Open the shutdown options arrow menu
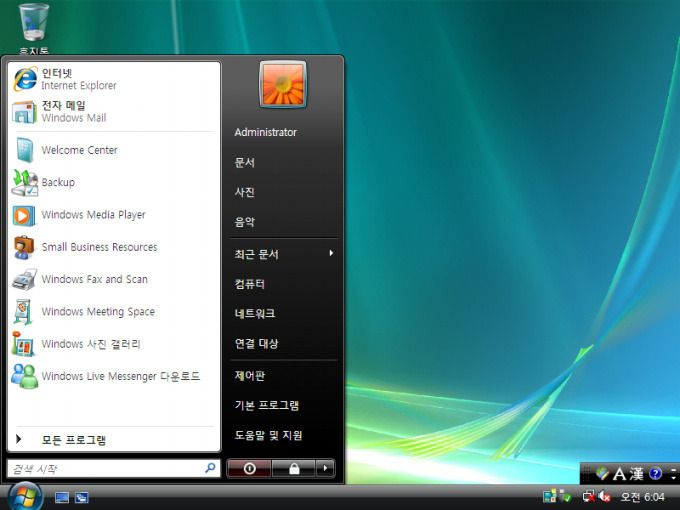The width and height of the screenshot is (680, 510). (325, 468)
